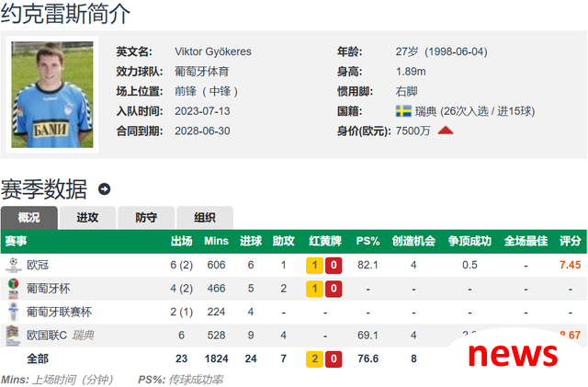Viewport: 588px width, 387px height.
Task: Click the 0.5 aerial duels cell
Action: 469,265
